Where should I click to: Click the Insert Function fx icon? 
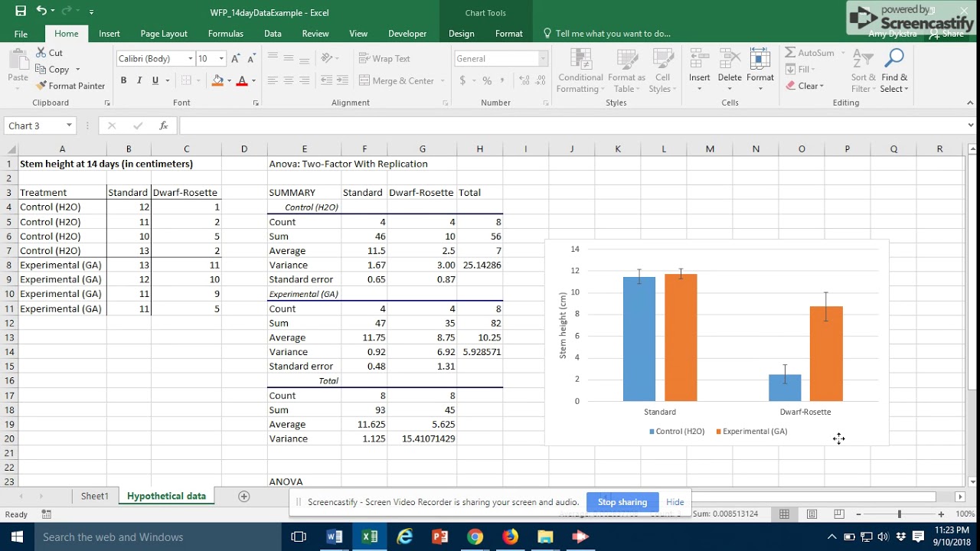[163, 126]
